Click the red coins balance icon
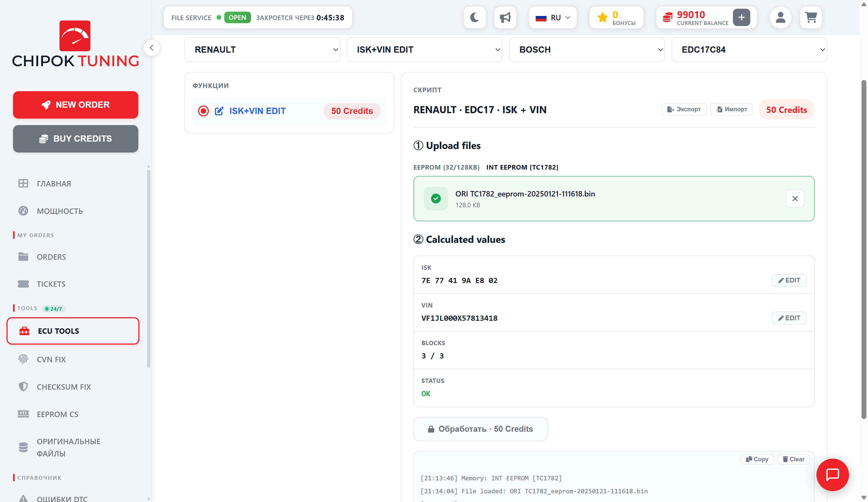 668,17
